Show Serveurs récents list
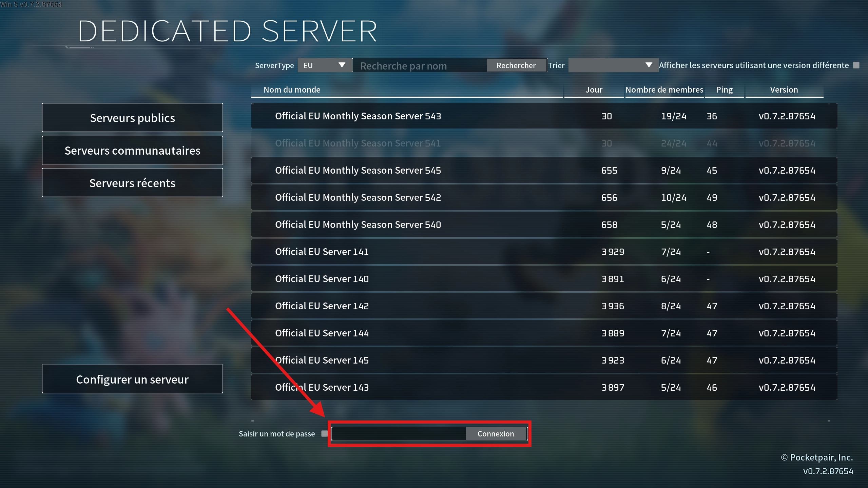This screenshot has width=868, height=488. click(x=132, y=183)
